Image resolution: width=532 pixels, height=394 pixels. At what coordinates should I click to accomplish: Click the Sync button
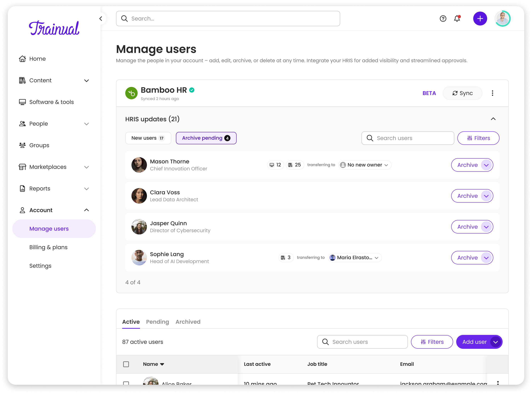tap(462, 93)
